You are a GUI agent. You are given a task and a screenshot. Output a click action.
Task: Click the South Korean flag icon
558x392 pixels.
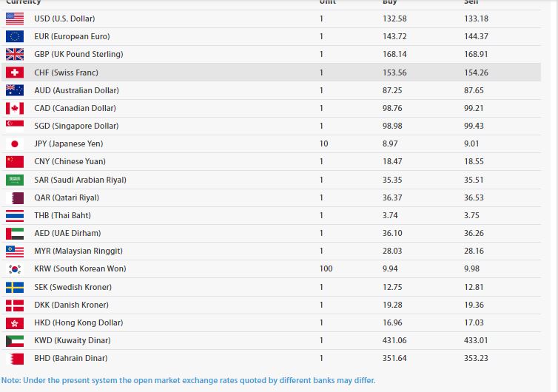pyautogui.click(x=15, y=268)
